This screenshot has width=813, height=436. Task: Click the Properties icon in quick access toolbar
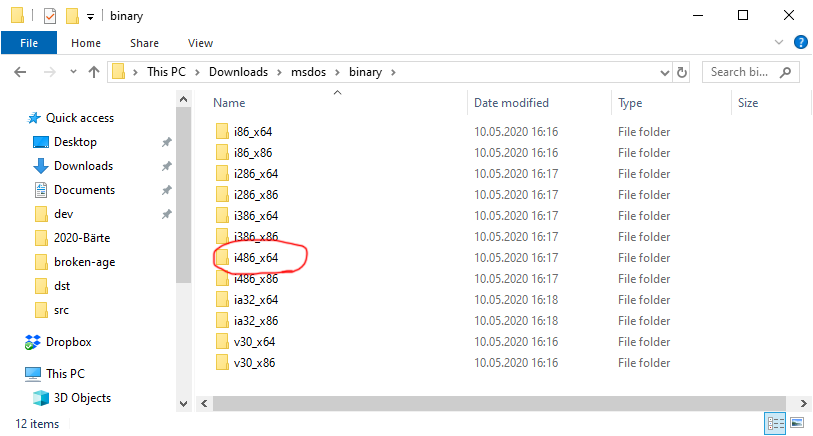[50, 16]
